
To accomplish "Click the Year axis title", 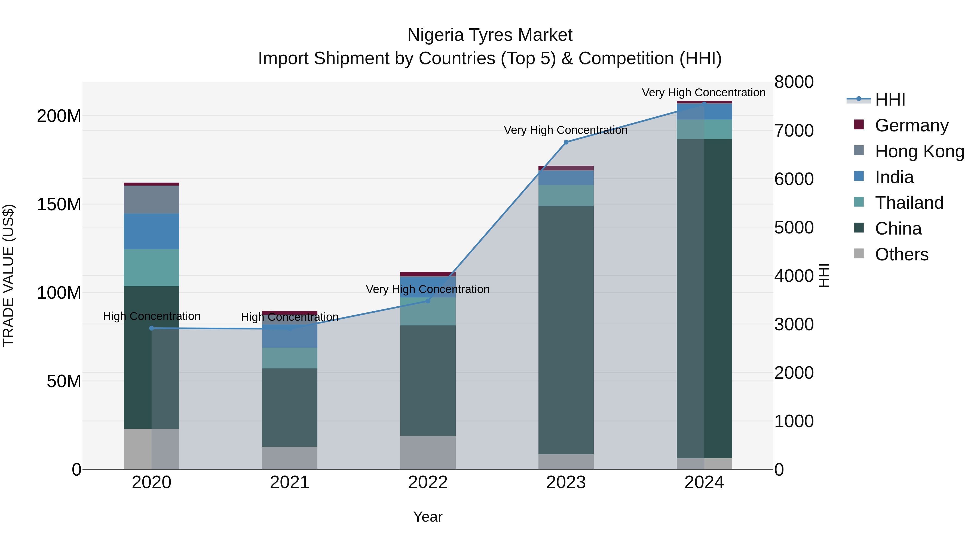I will click(428, 517).
